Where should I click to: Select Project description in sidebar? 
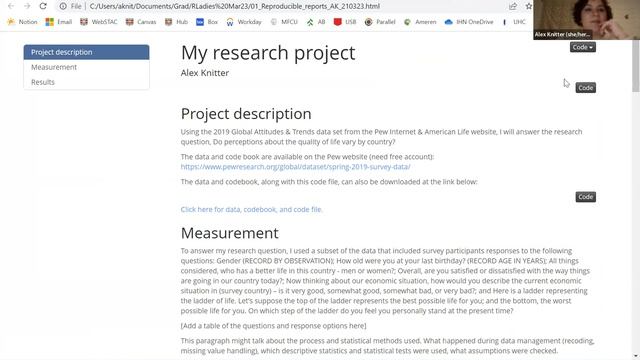(x=87, y=52)
